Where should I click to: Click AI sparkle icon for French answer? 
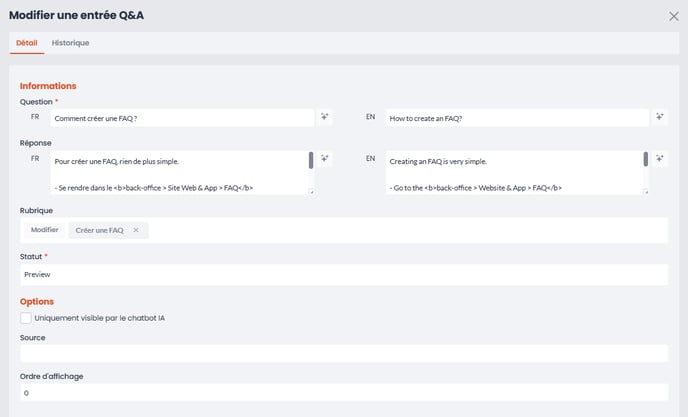324,158
